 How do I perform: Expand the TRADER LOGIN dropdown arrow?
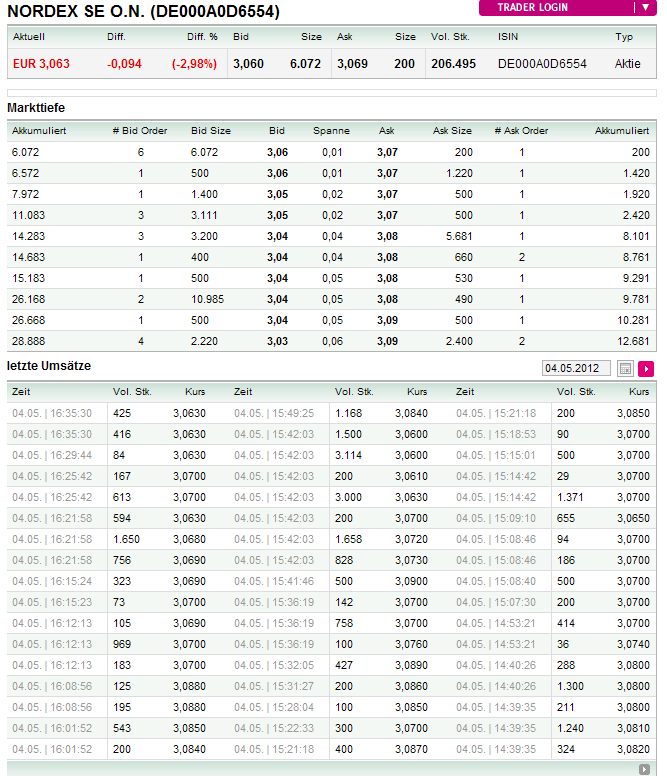click(645, 7)
